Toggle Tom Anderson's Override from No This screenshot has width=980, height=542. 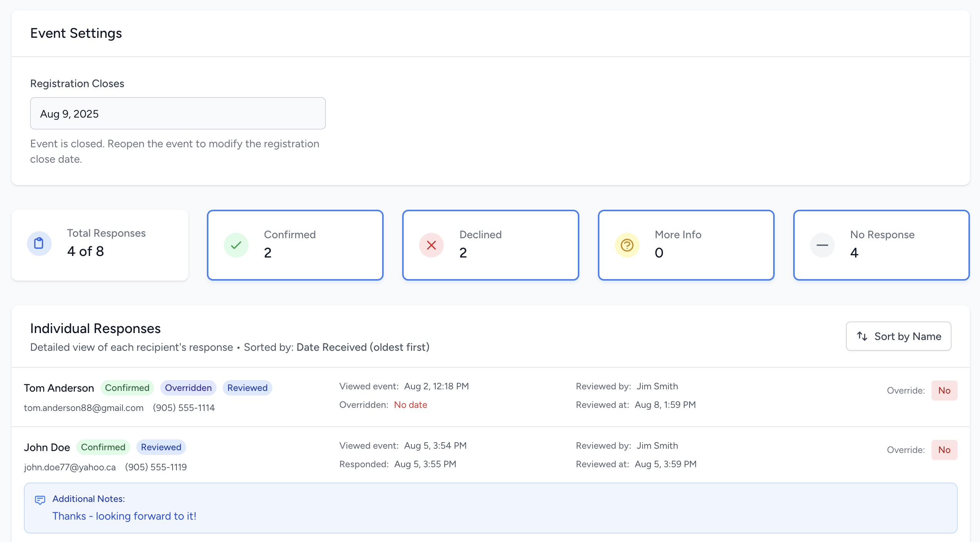944,390
